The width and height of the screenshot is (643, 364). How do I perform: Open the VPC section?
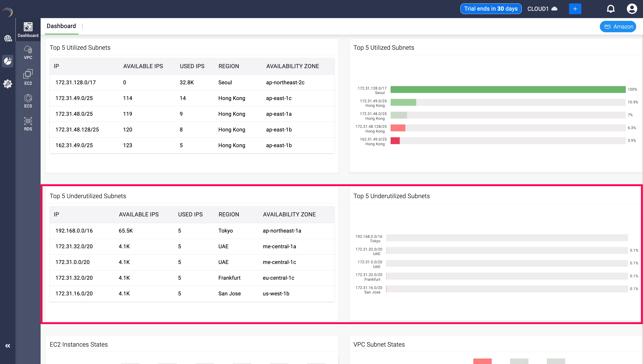pos(28,53)
